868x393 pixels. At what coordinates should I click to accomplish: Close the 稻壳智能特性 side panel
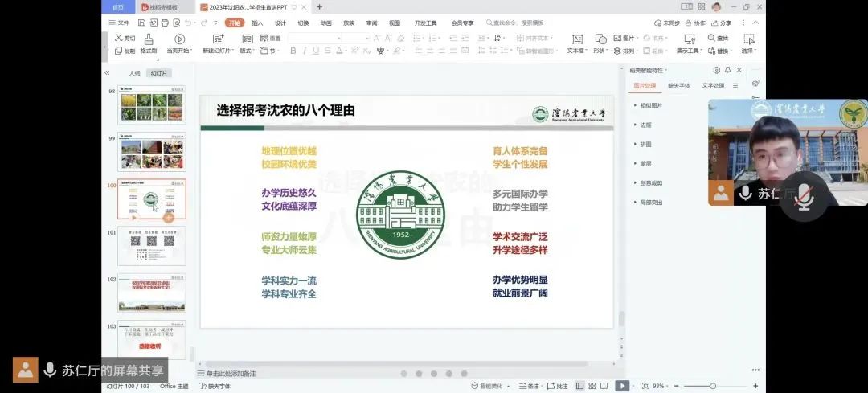tap(739, 70)
